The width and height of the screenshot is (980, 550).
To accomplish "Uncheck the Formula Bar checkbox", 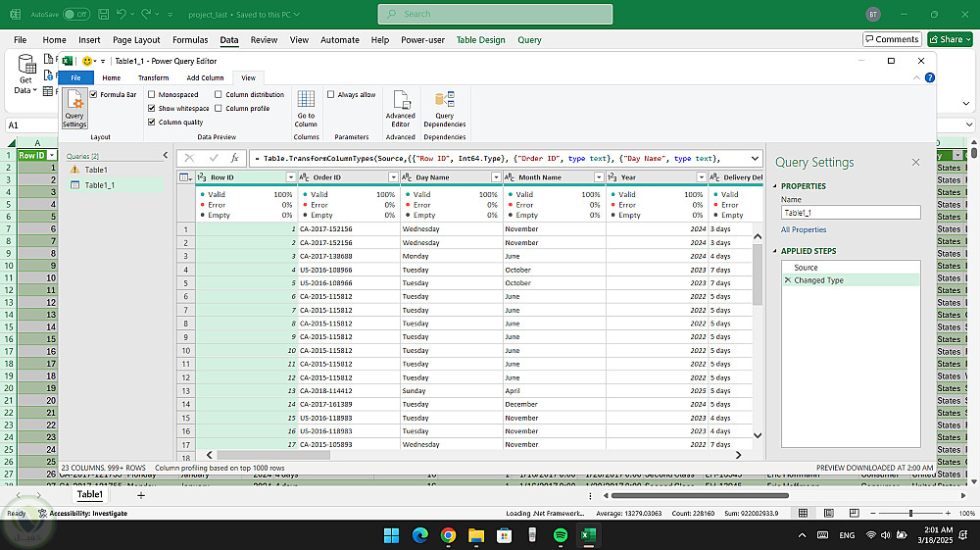I will [94, 95].
